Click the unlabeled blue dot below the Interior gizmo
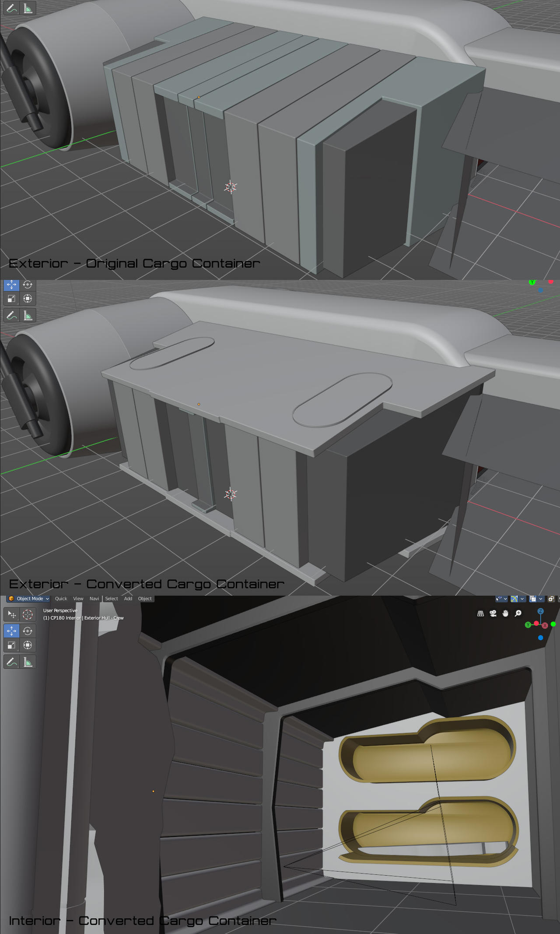Screen dimensions: 560x934 pyautogui.click(x=541, y=638)
